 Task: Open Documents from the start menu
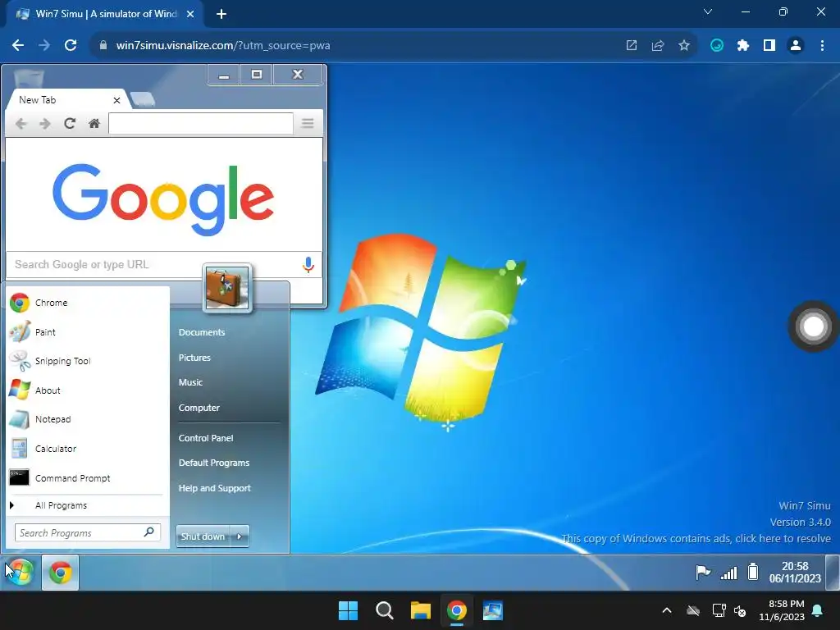point(202,332)
